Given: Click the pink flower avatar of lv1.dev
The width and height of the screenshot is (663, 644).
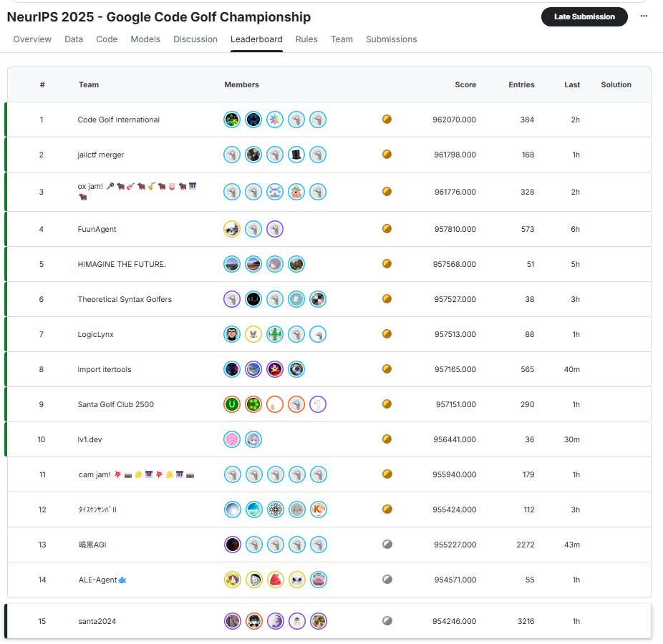Looking at the screenshot, I should 232,439.
